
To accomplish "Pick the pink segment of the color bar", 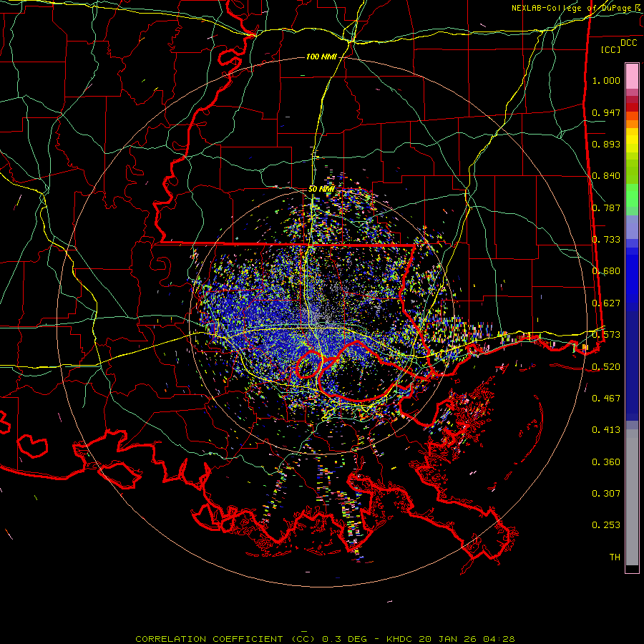I will click(632, 76).
